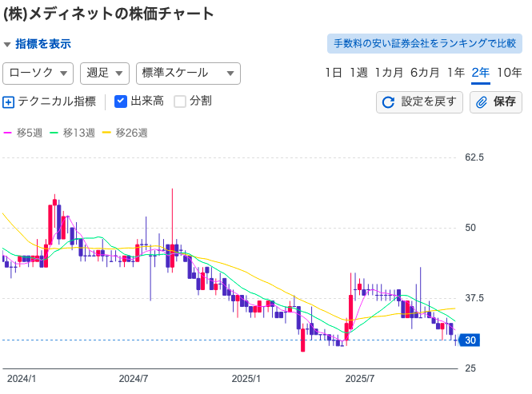Click the plus icon beside テクニカル指標
The image size is (532, 394).
coord(9,101)
